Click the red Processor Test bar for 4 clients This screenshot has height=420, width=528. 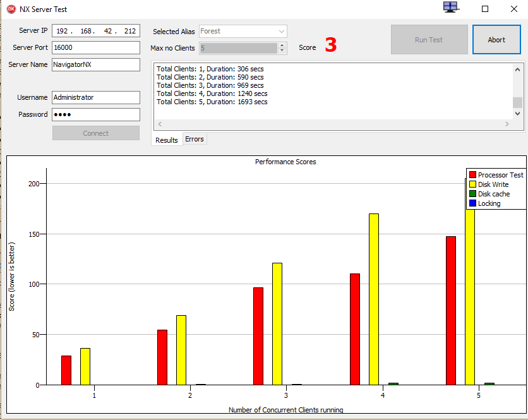pos(355,329)
